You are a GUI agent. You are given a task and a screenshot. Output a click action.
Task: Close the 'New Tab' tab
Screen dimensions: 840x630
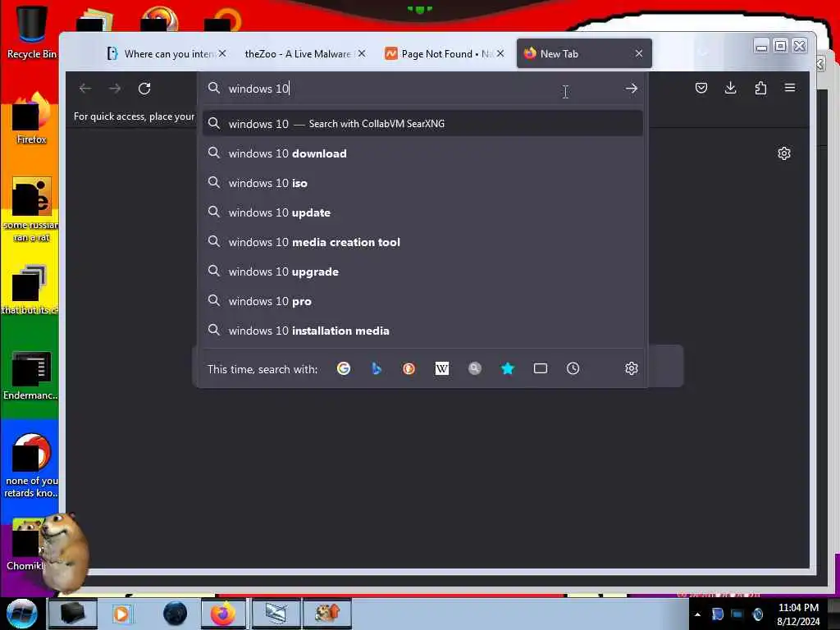click(638, 53)
